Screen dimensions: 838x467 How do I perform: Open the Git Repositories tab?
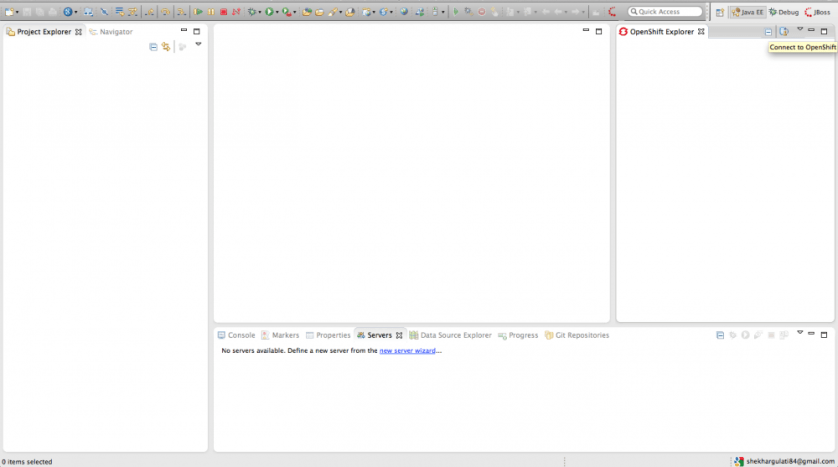pyautogui.click(x=577, y=335)
